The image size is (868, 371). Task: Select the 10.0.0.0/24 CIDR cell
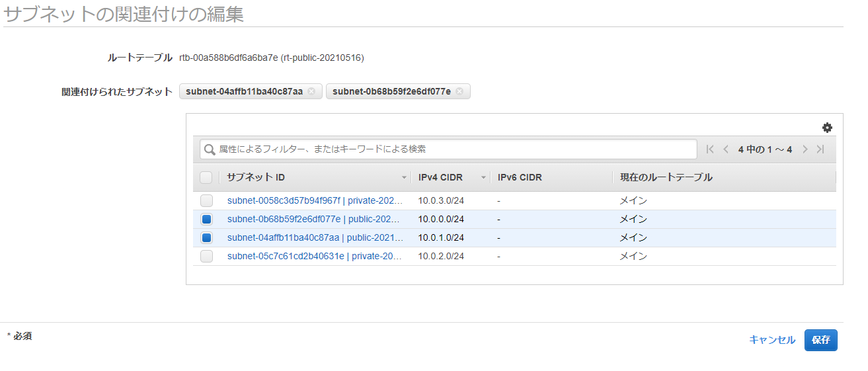(x=441, y=219)
